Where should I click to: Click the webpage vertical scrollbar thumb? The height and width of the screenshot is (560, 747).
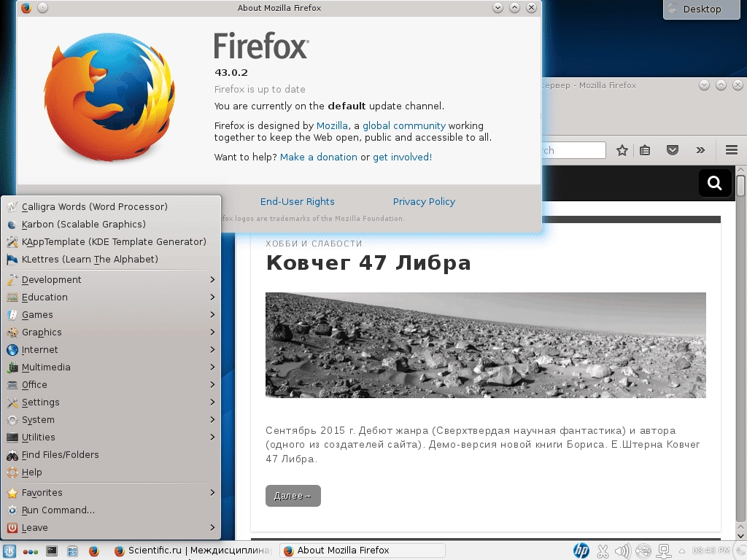(x=741, y=186)
